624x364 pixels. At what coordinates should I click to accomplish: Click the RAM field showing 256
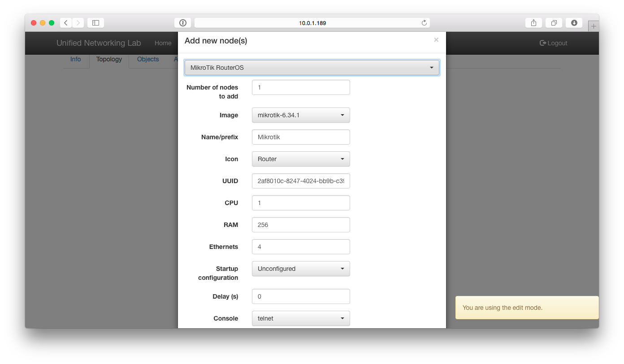click(301, 225)
